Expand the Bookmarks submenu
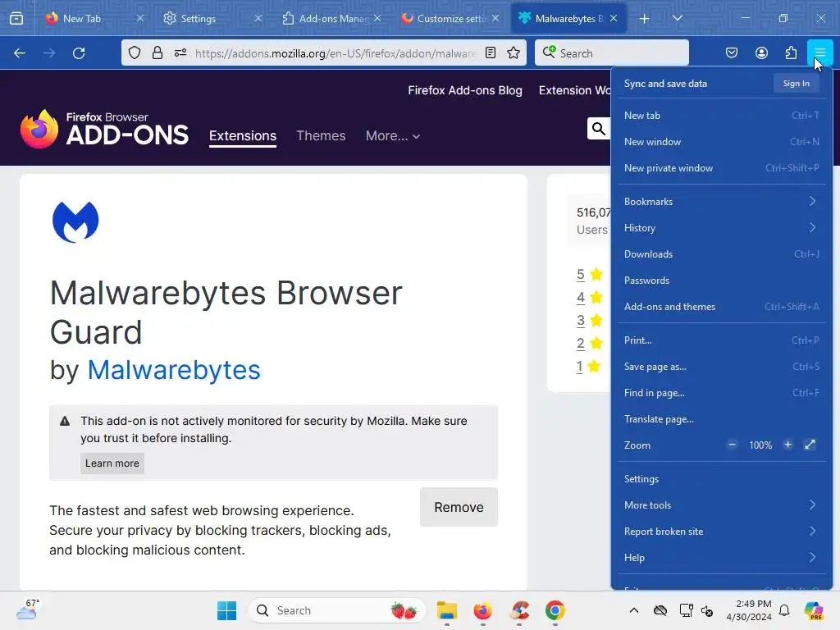The height and width of the screenshot is (630, 840). pos(721,202)
